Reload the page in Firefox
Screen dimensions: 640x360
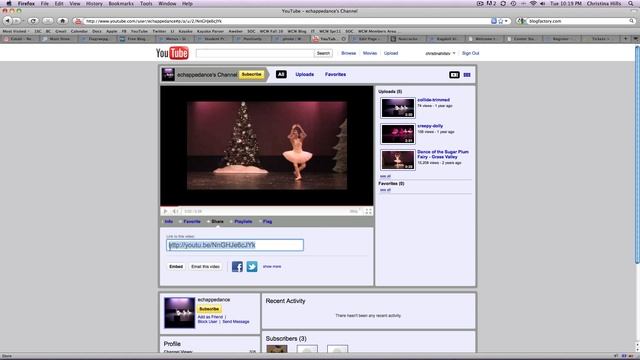[33, 21]
